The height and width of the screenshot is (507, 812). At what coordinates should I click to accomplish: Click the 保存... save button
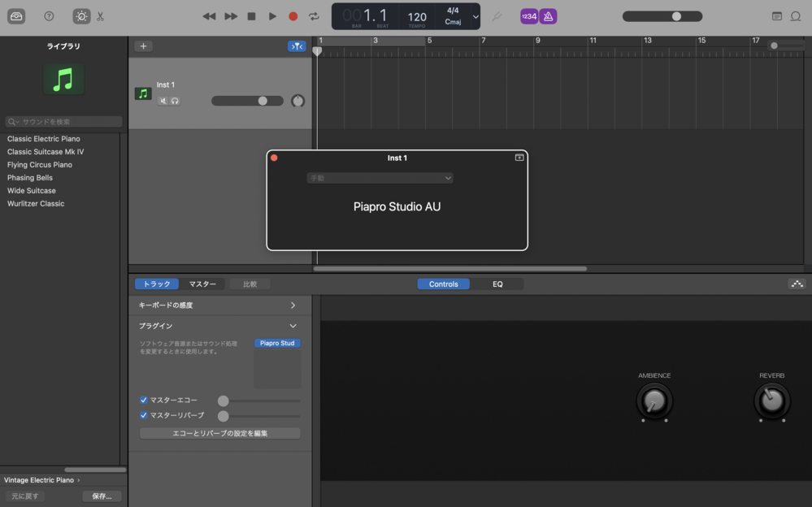(102, 496)
